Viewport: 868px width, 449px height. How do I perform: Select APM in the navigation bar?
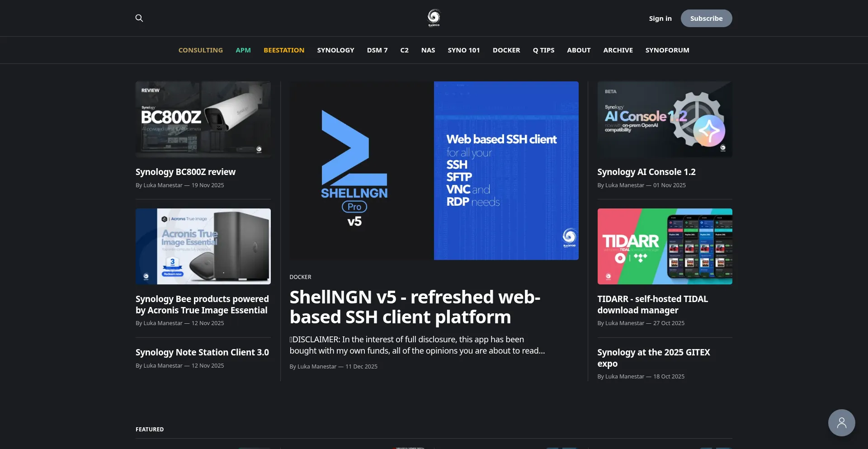(x=243, y=50)
